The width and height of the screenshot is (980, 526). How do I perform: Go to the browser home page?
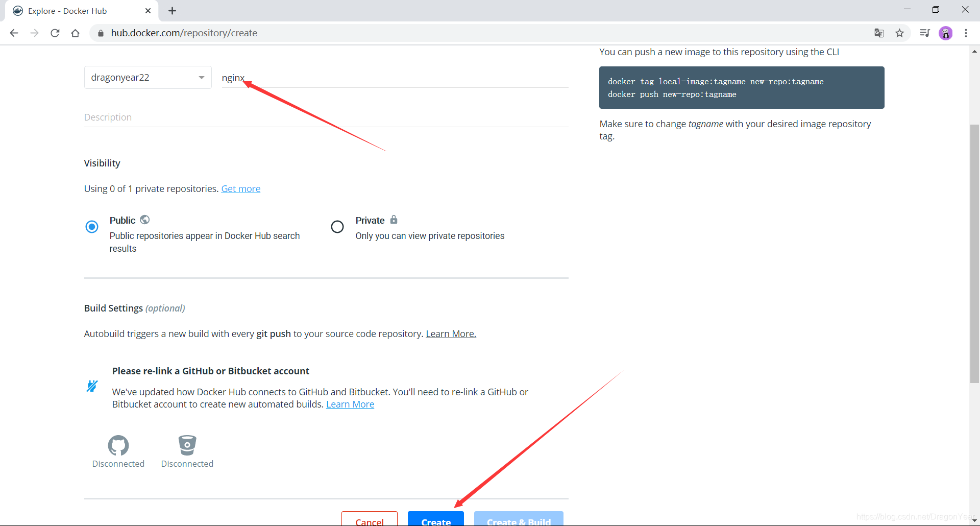[76, 33]
